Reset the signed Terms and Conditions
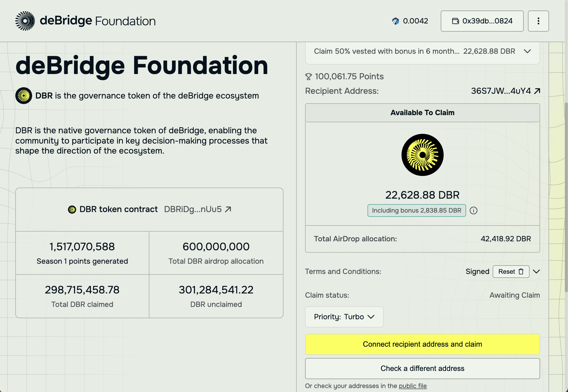The height and width of the screenshot is (392, 568). pyautogui.click(x=511, y=272)
